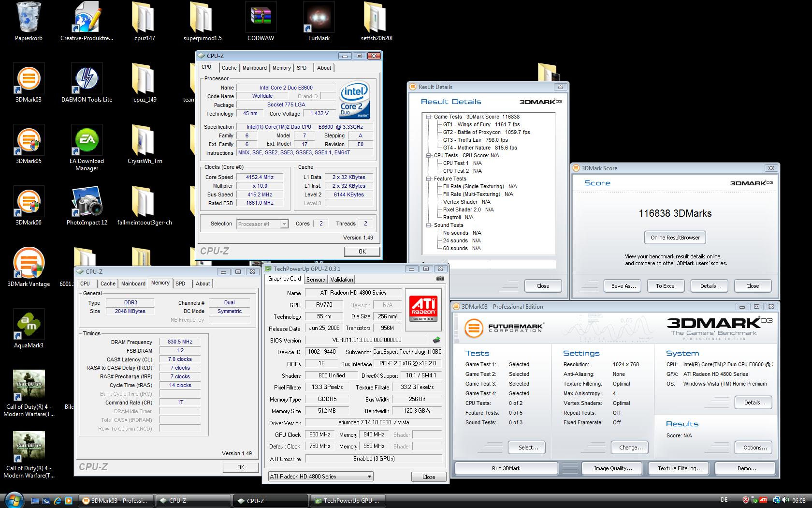Click the BIOS Version field in GPU-Z
This screenshot has height=508, width=812.
366,340
